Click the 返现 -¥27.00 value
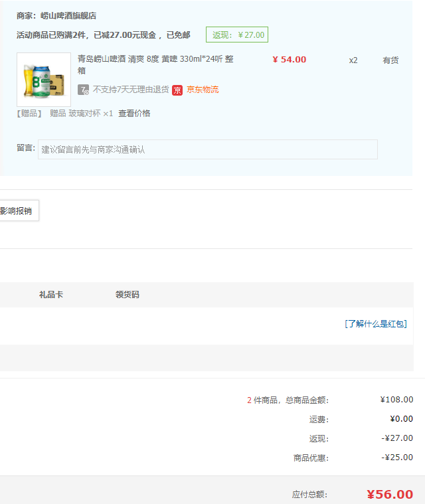The width and height of the screenshot is (425, 504). [x=397, y=438]
